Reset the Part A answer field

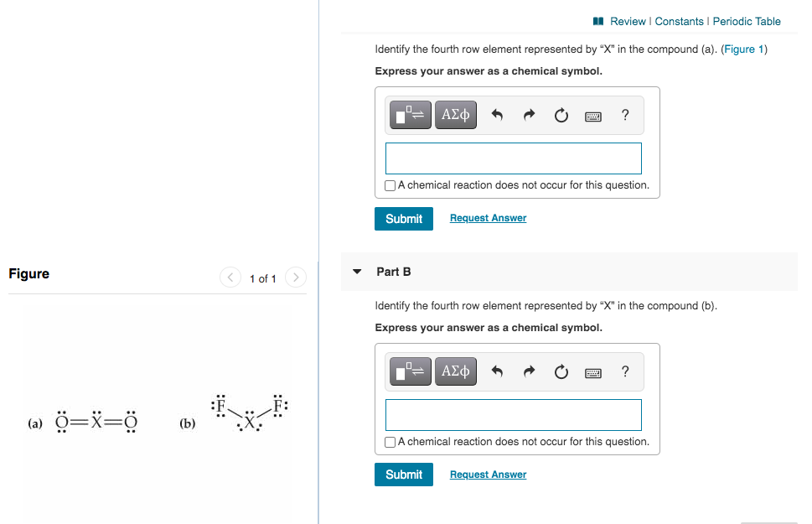[x=560, y=115]
